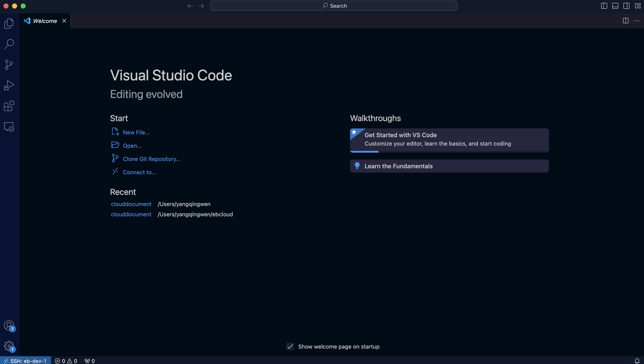Screen dimensions: 644x364
Task: Uncheck Show welcome page on startup
Action: coord(290,346)
